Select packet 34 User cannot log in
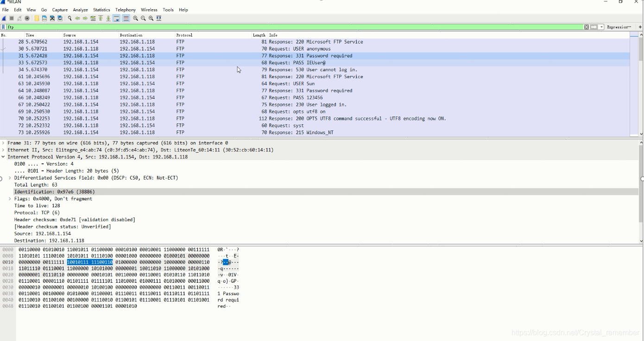The height and width of the screenshot is (341, 644). click(315, 69)
